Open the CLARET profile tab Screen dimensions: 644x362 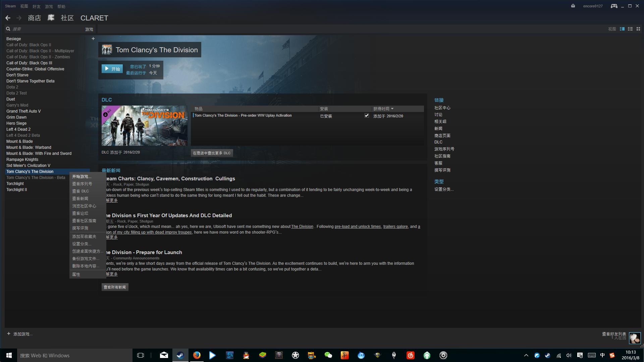(x=94, y=18)
